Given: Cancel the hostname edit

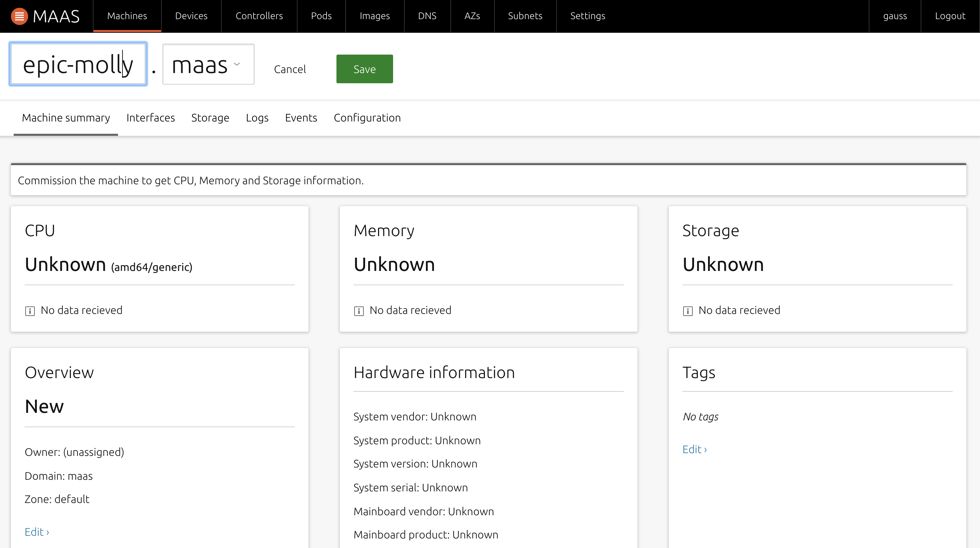Looking at the screenshot, I should pos(289,69).
